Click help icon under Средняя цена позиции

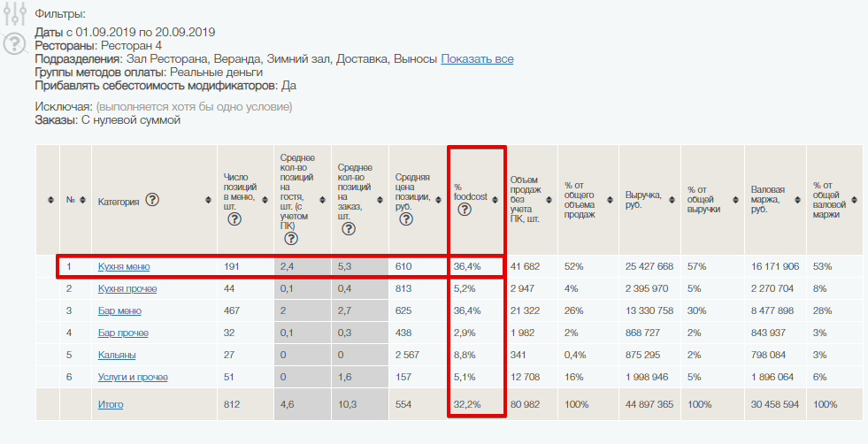tap(407, 219)
